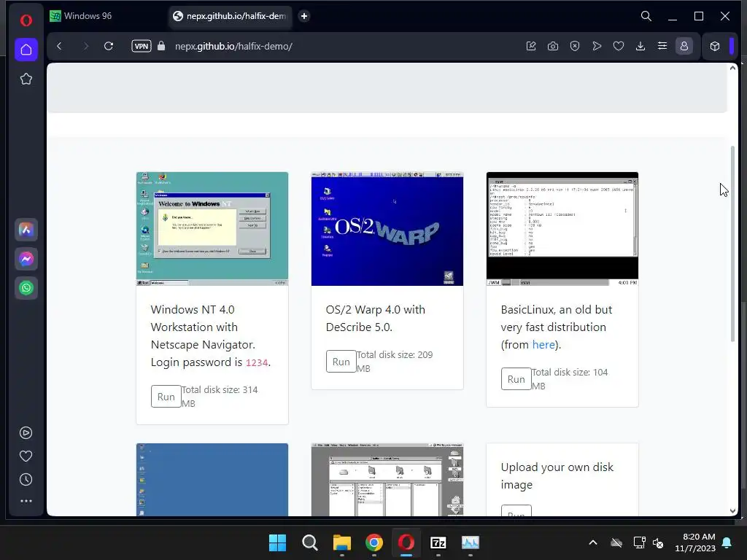Open a new tab with plus button
This screenshot has width=747, height=560.
pos(304,16)
